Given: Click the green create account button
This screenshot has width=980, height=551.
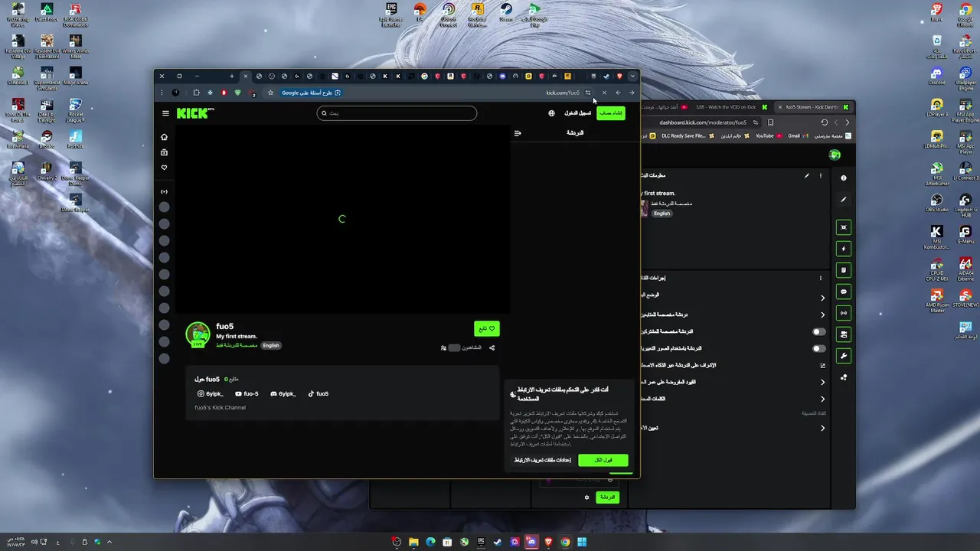Looking at the screenshot, I should pos(611,113).
